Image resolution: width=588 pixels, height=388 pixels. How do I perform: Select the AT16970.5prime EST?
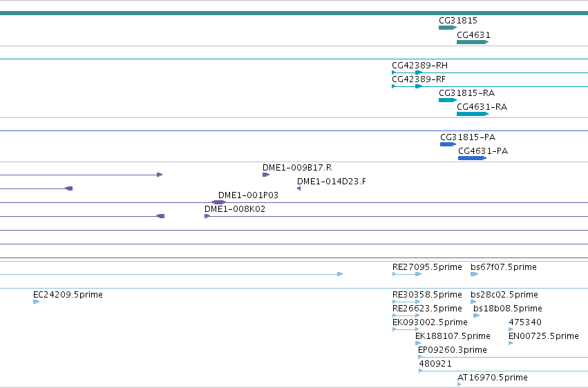coord(493,378)
